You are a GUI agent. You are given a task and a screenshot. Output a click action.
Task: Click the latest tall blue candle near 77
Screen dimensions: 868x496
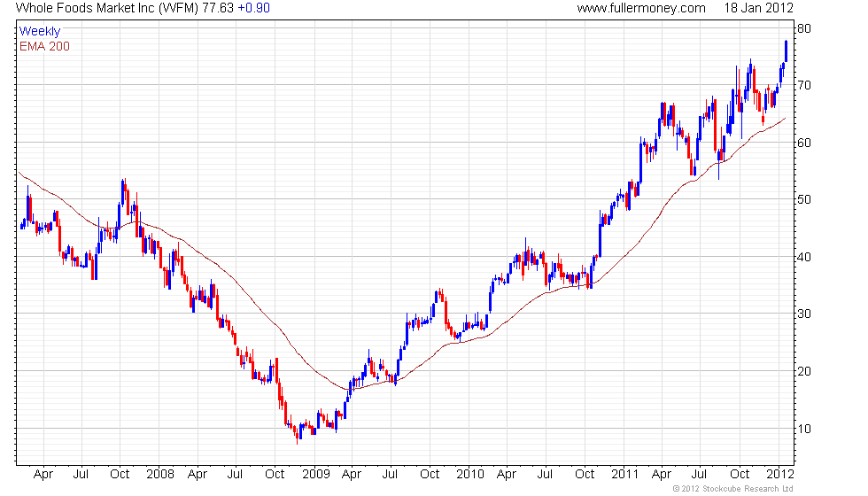tap(786, 51)
